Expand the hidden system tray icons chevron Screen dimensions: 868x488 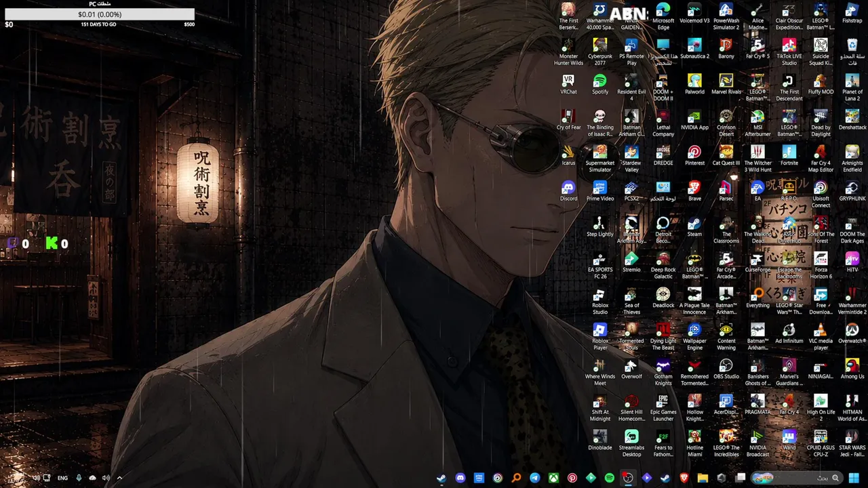[x=119, y=478]
